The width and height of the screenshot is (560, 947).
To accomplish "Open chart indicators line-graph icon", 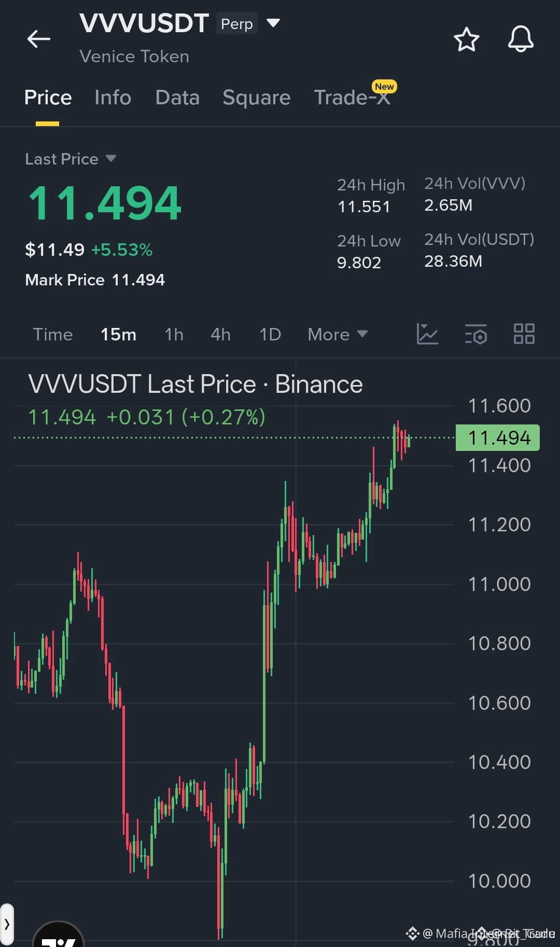I will tap(427, 334).
